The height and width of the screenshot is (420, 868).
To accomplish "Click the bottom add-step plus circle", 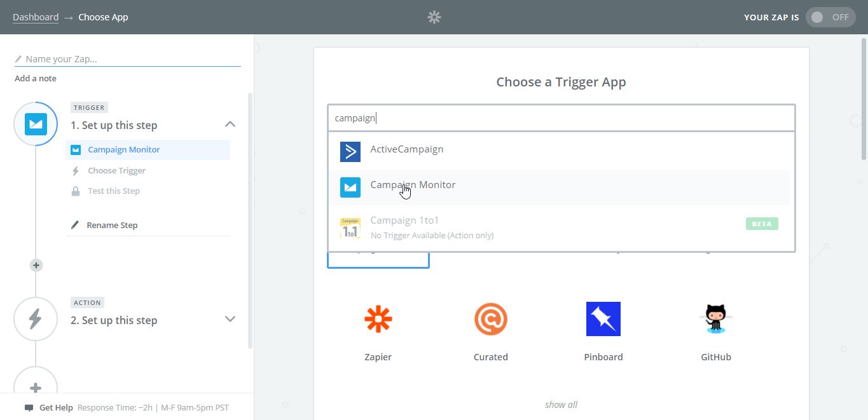I will [36, 388].
